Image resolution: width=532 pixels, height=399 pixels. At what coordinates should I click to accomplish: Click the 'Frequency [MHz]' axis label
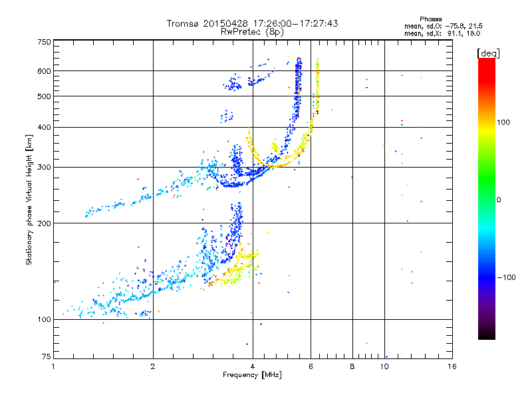(252, 375)
